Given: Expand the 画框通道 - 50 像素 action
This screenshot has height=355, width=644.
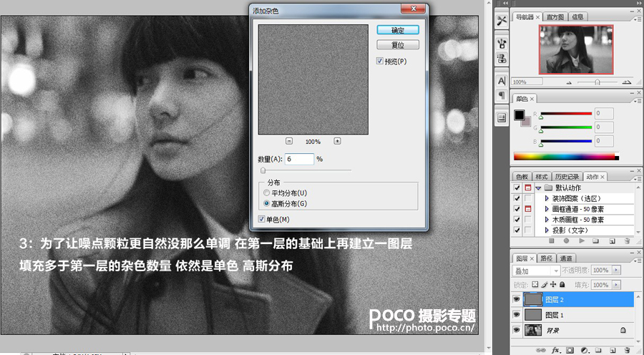Looking at the screenshot, I should click(x=547, y=209).
